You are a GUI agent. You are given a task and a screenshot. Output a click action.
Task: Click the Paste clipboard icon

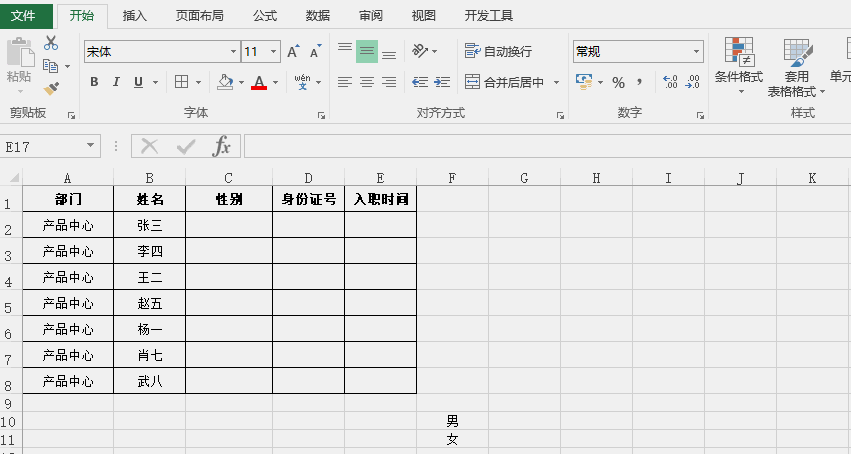click(x=20, y=54)
